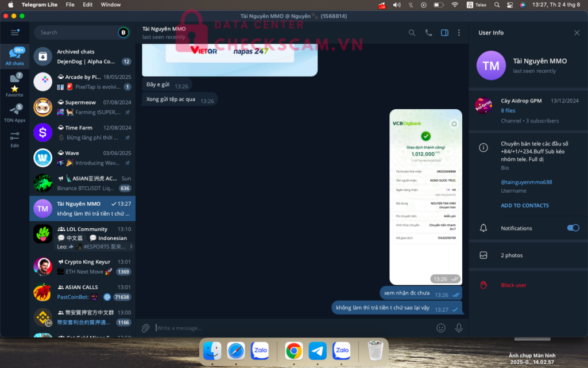Screen dimensions: 588x368
Task: Open the VietQR napas 247 image
Action: (230, 60)
